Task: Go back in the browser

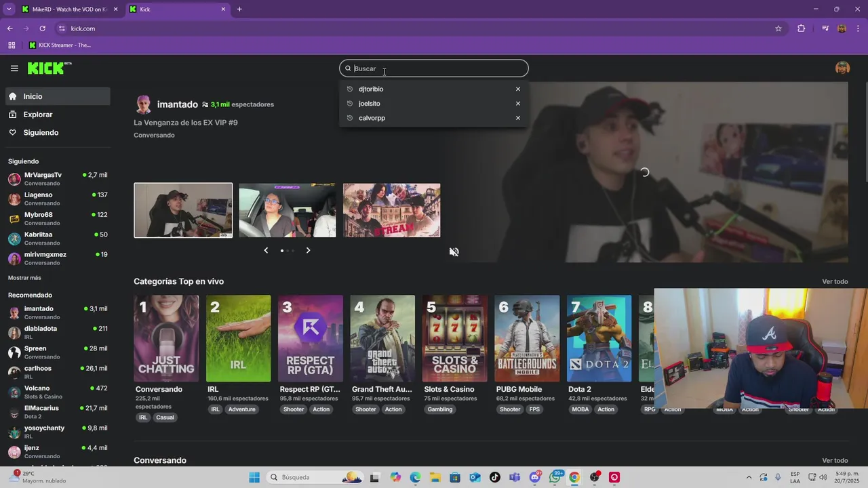Action: 9,28
